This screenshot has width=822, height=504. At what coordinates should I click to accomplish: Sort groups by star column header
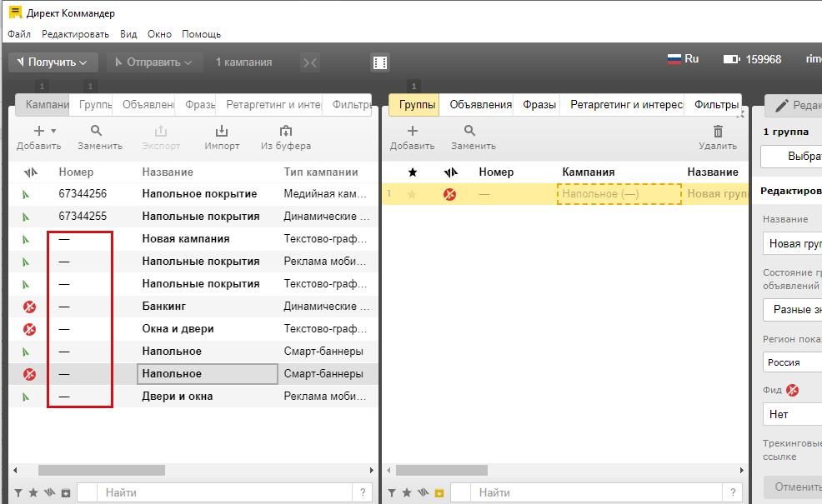(413, 172)
